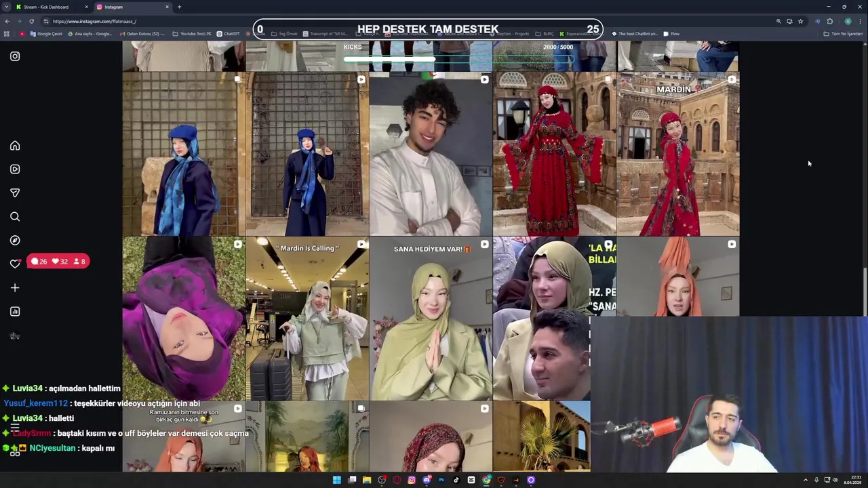Open the browser extensions puzzle icon
The width and height of the screenshot is (868, 488).
829,21
